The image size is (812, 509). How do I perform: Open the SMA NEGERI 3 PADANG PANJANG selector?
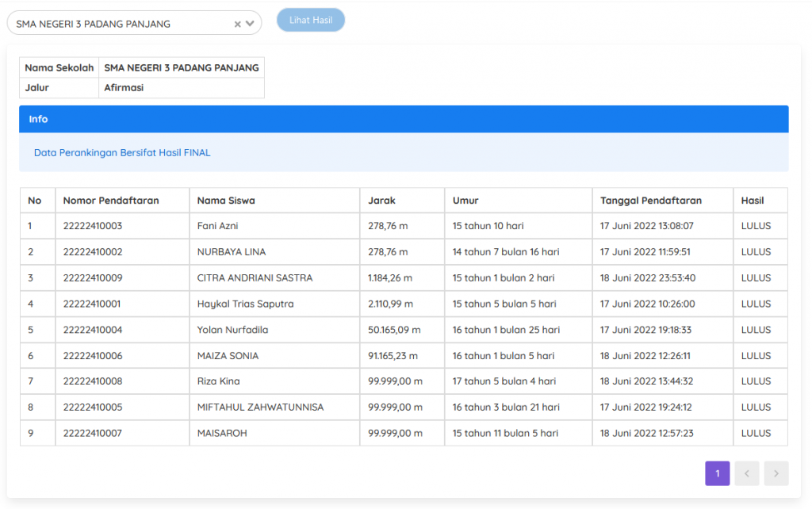tap(119, 24)
